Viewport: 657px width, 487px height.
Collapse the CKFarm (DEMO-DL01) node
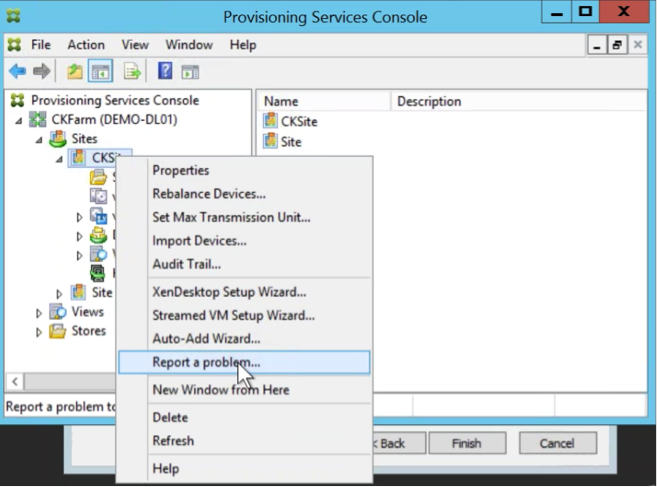click(x=19, y=121)
